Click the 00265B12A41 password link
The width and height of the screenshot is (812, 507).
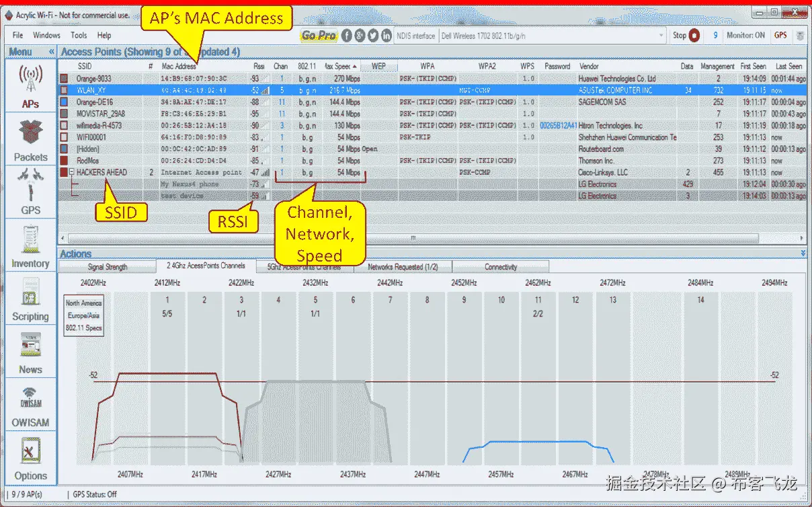click(x=558, y=125)
